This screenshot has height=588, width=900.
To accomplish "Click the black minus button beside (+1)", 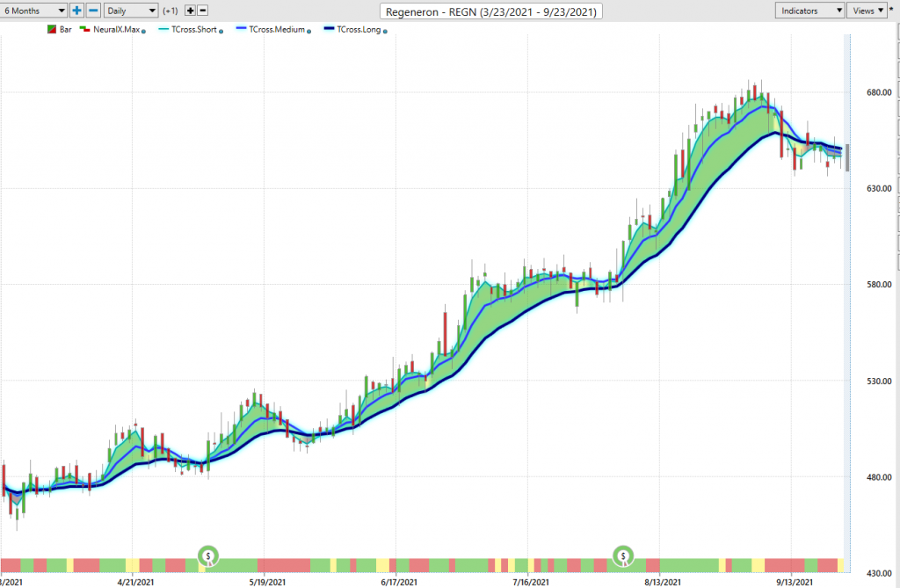I will (x=202, y=11).
